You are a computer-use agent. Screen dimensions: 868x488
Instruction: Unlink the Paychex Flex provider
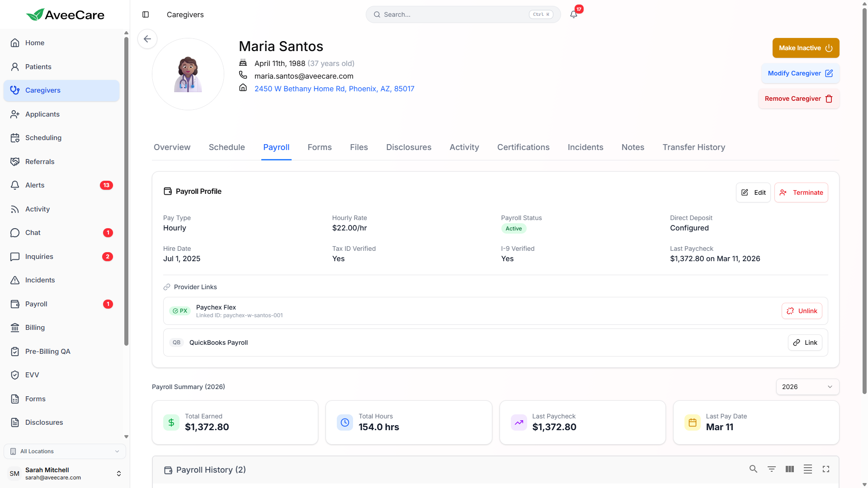point(802,311)
